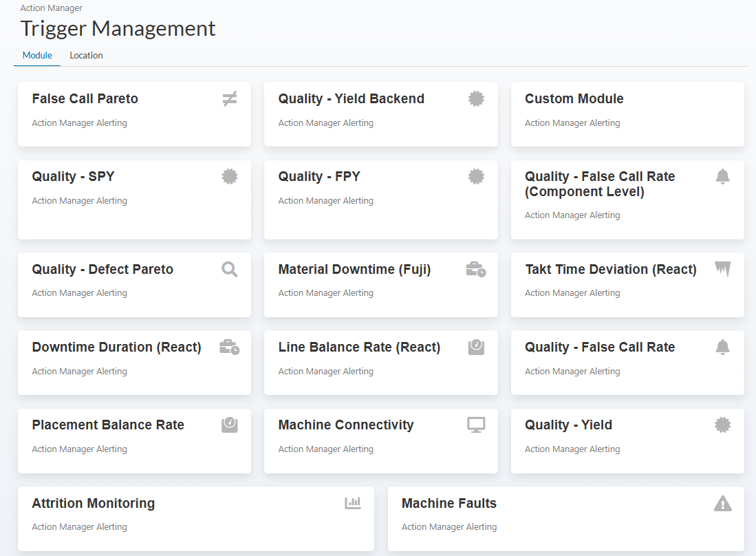Click the scale icon on Line Balance Rate
The height and width of the screenshot is (556, 756).
point(476,347)
